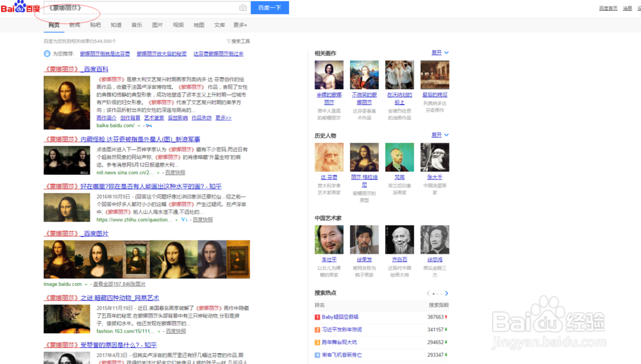This screenshot has width=641, height=364.
Task: Switch to the 文库 tab
Action: tap(219, 25)
